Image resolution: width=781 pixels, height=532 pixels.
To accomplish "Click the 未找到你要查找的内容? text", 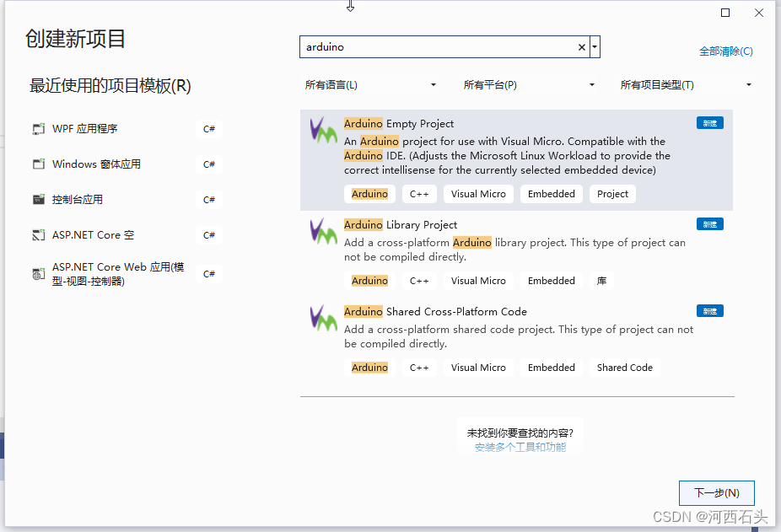I will [520, 433].
